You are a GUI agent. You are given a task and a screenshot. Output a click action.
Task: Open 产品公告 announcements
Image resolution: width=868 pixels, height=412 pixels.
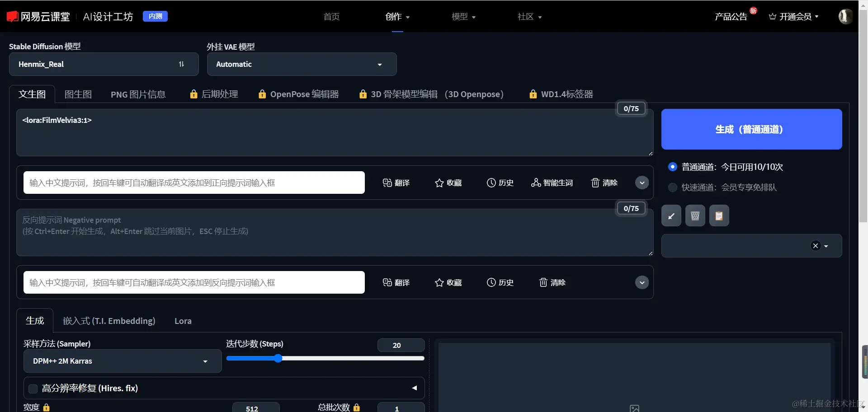[731, 17]
